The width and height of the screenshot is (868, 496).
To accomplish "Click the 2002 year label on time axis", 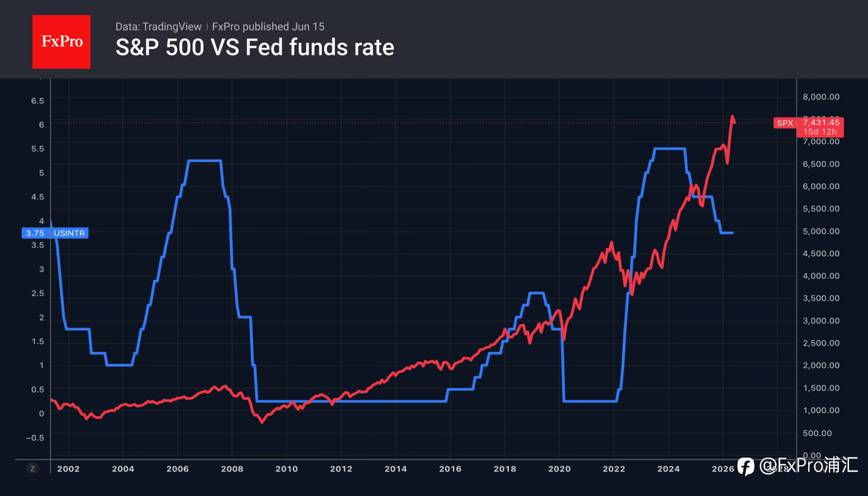I will (x=68, y=468).
